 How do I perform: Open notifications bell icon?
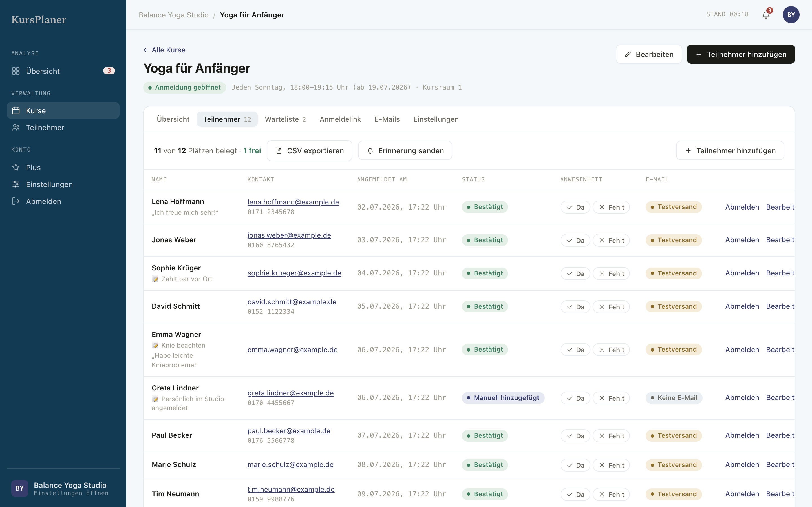[x=766, y=15]
